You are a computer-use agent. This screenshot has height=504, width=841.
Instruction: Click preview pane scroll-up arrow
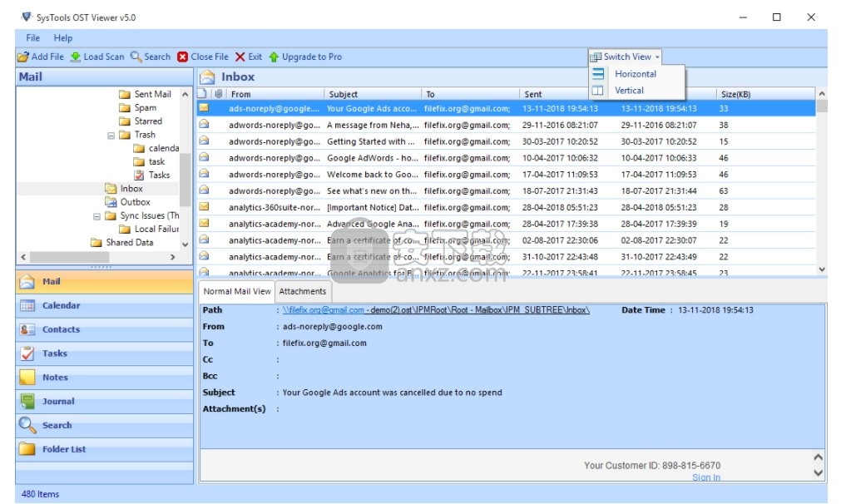[818, 457]
